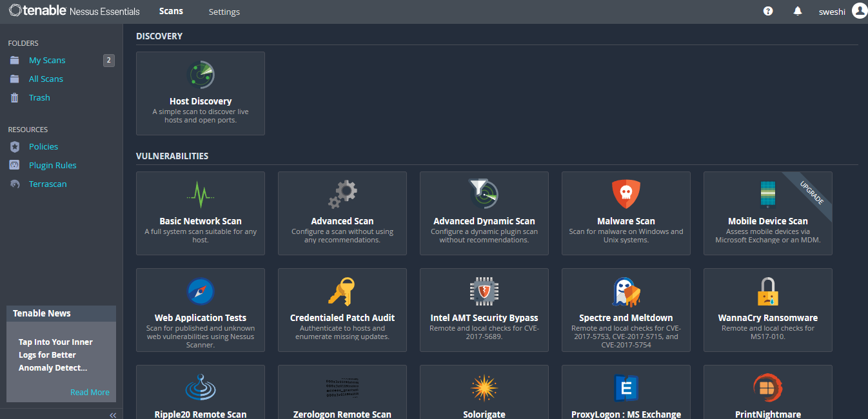Select the WannaCry Ransomware padlock icon
Viewport: 868px width, 419px height.
click(x=767, y=291)
